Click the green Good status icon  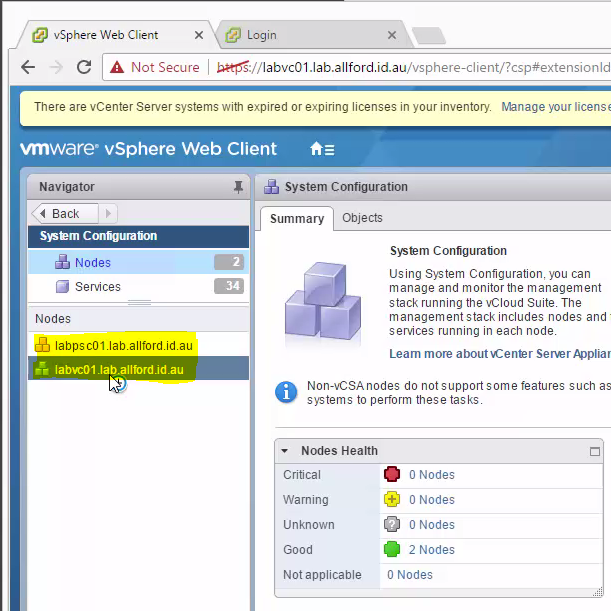coord(392,549)
